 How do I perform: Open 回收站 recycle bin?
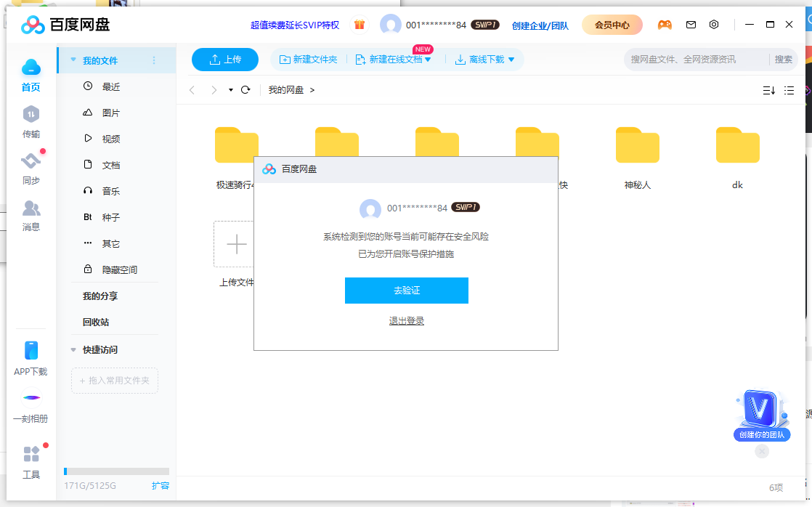(x=96, y=322)
